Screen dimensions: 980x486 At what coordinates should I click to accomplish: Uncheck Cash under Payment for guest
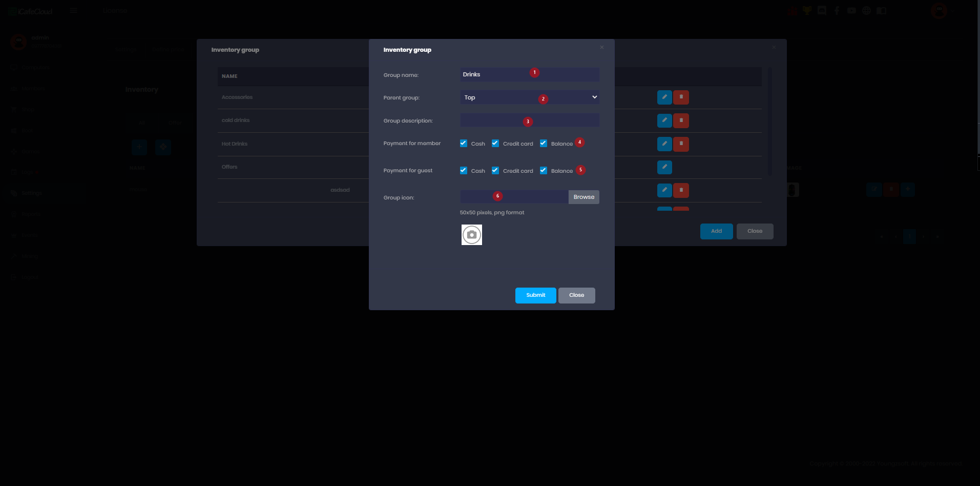point(464,171)
